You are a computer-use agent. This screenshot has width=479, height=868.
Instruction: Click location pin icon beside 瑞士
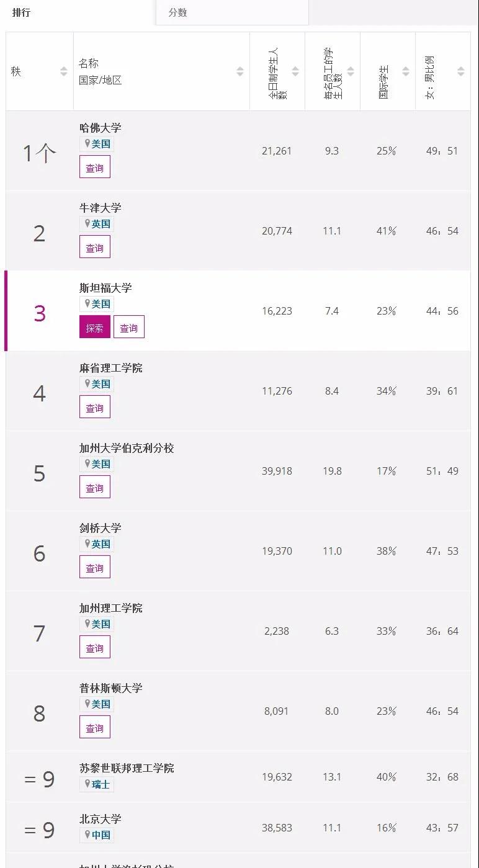pyautogui.click(x=87, y=784)
